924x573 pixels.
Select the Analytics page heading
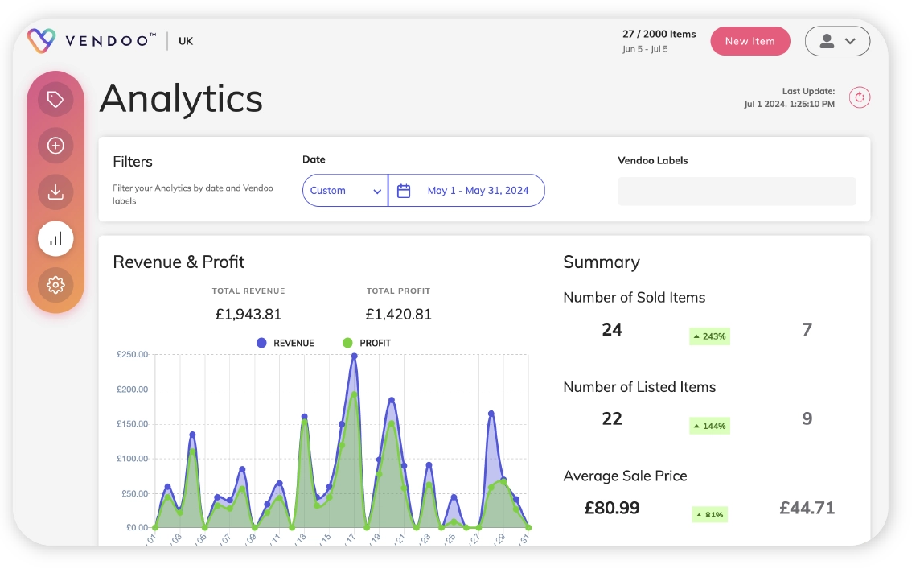180,98
